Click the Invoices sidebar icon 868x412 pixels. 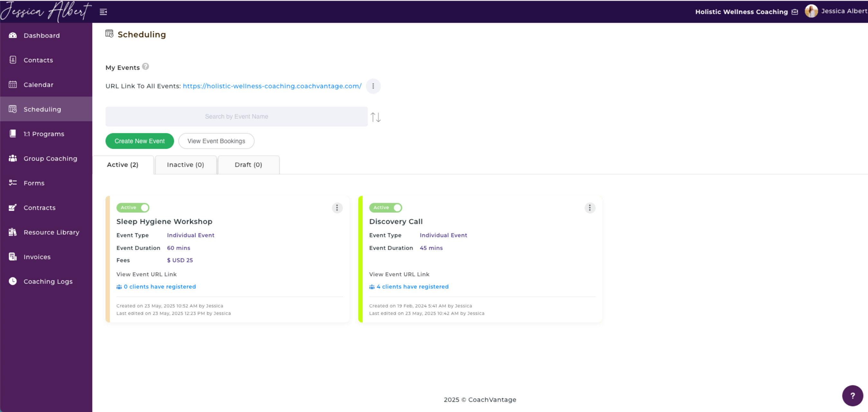(x=13, y=256)
